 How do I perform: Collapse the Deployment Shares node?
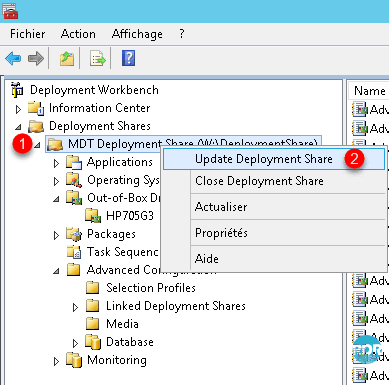(18, 127)
